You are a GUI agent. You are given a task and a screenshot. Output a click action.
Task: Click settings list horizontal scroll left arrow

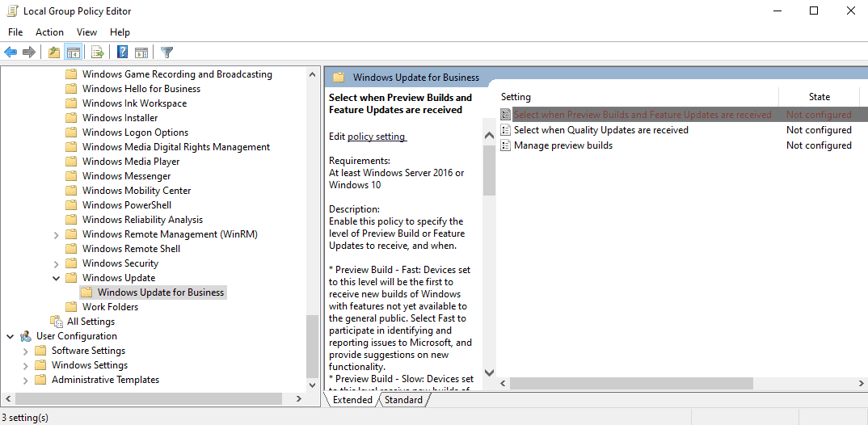(503, 383)
